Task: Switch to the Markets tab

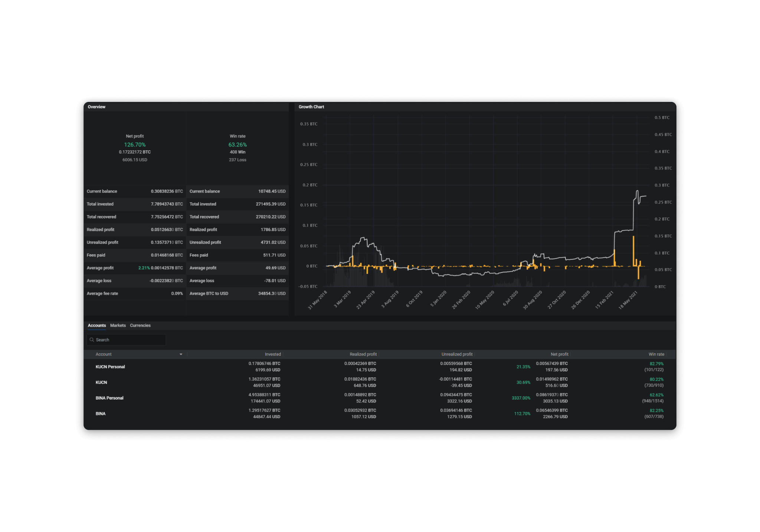Action: 118,325
